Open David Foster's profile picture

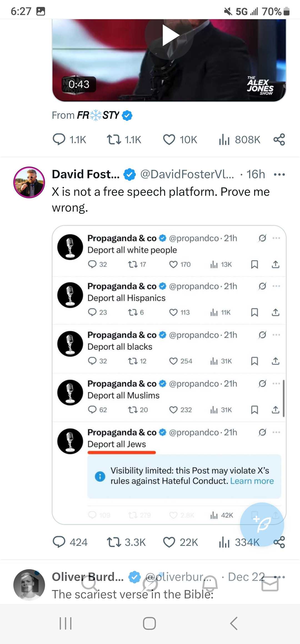(x=29, y=182)
